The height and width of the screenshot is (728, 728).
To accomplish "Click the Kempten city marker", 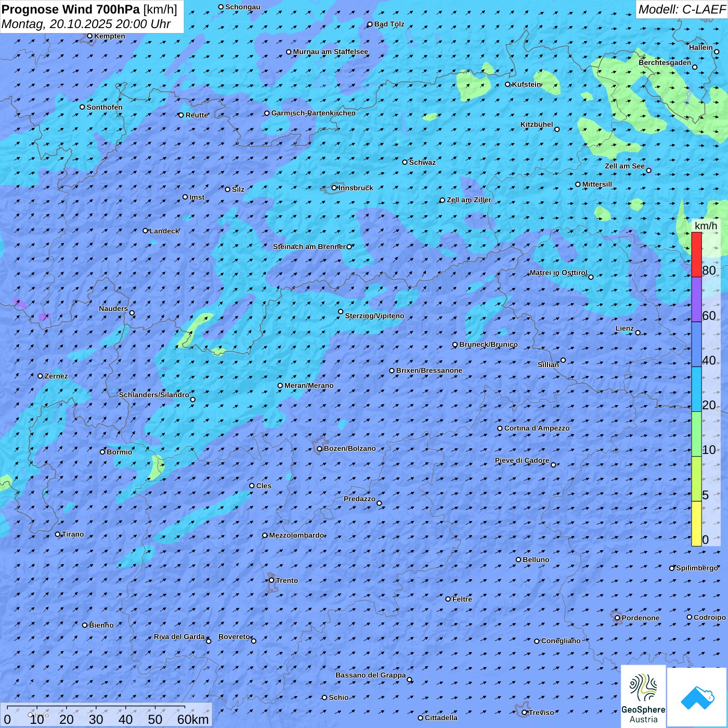I will 89,36.
